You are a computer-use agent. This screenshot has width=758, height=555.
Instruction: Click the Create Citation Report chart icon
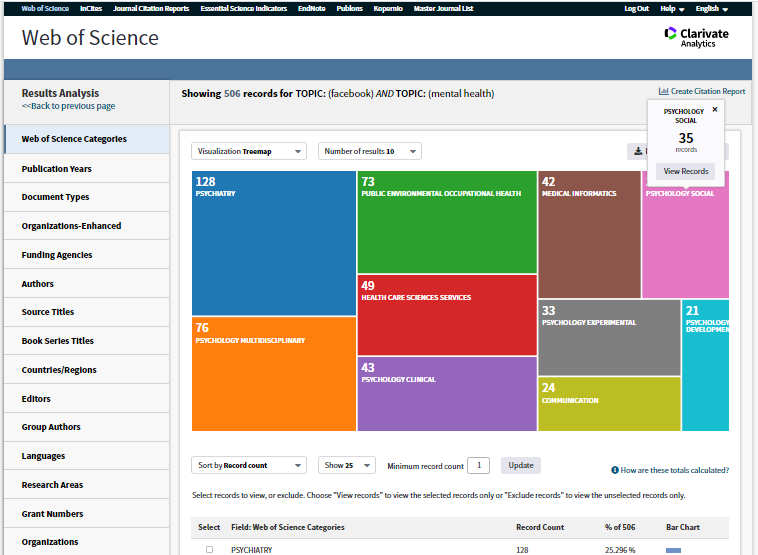point(663,91)
